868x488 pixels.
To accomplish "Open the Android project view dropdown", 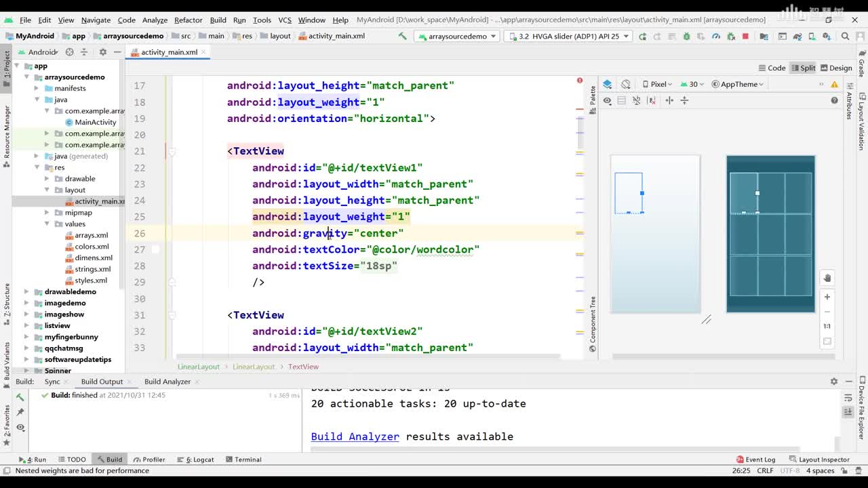I will click(39, 52).
